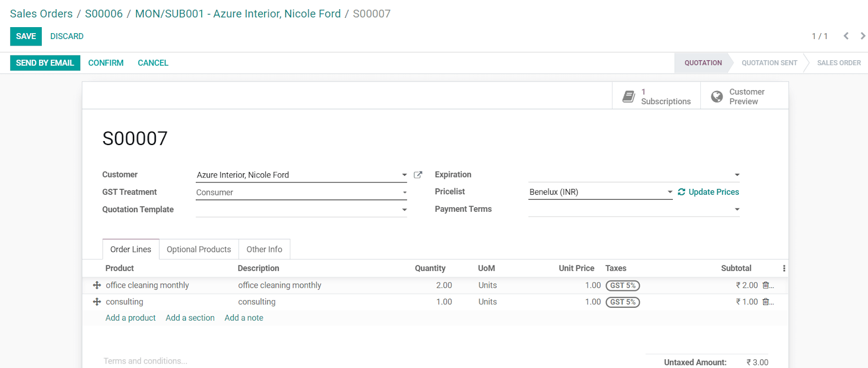The height and width of the screenshot is (368, 868).
Task: Click the Subscriptions book icon
Action: pos(628,97)
